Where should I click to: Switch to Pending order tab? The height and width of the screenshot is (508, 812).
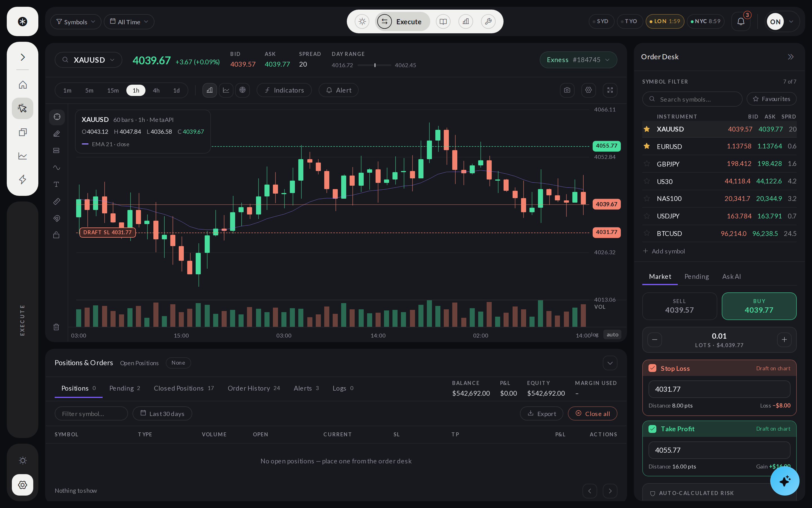coord(697,277)
